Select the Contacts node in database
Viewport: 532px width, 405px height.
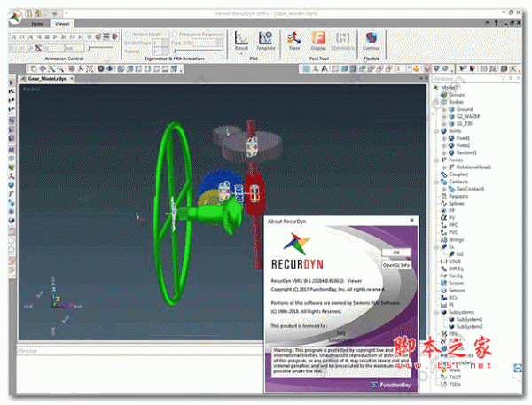[x=455, y=182]
